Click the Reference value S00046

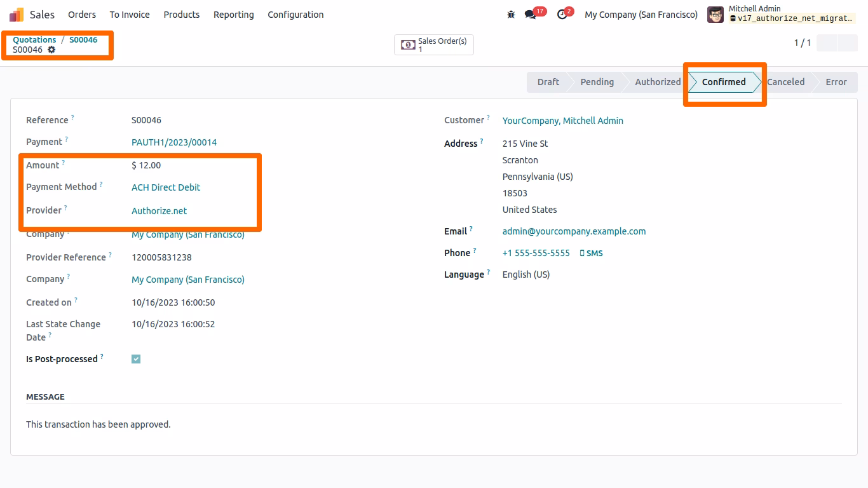[146, 120]
